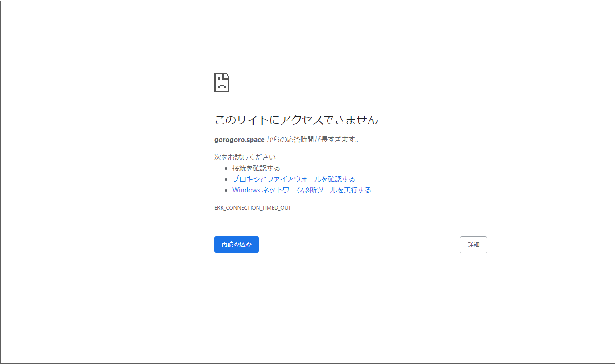Click the このサイトにアクセスできません heading
The image size is (616, 364).
tap(296, 120)
